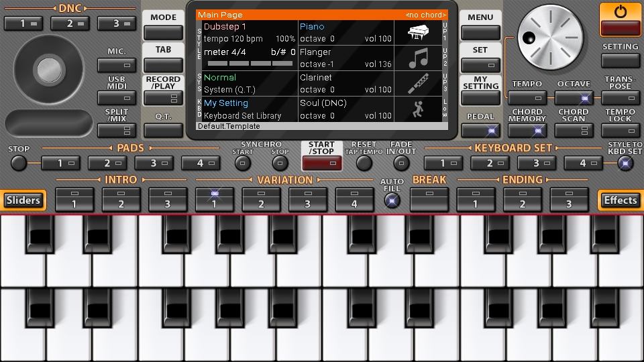Click the dancing figure icon for Soul
The height and width of the screenshot is (362, 644).
pyautogui.click(x=418, y=109)
